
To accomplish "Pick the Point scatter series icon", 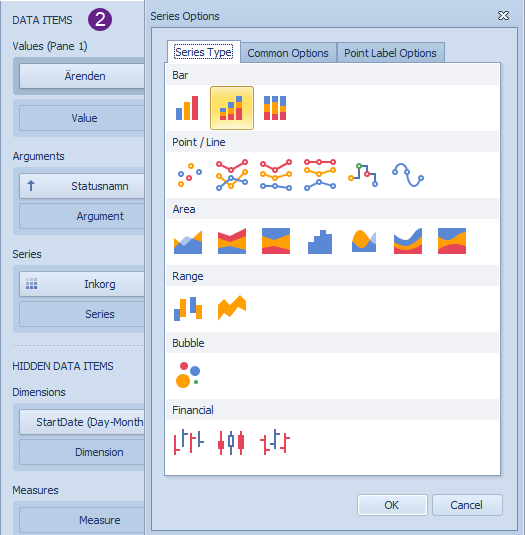I will (189, 175).
